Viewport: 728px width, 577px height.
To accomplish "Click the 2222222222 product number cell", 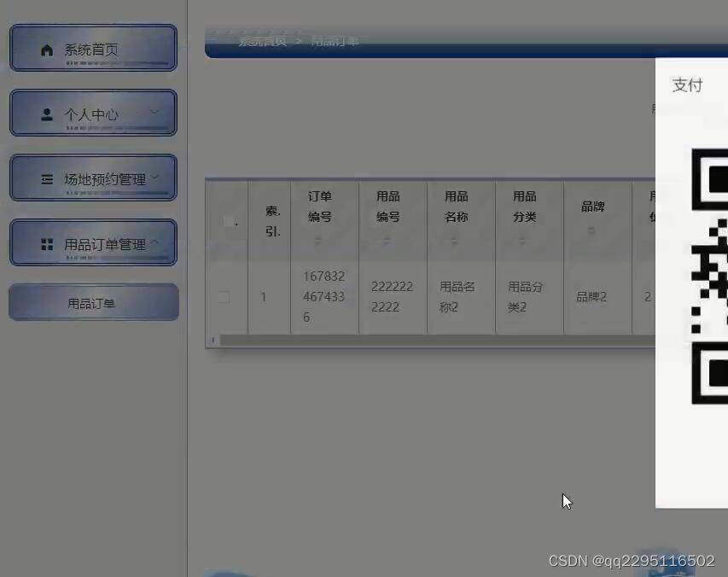I will click(393, 297).
